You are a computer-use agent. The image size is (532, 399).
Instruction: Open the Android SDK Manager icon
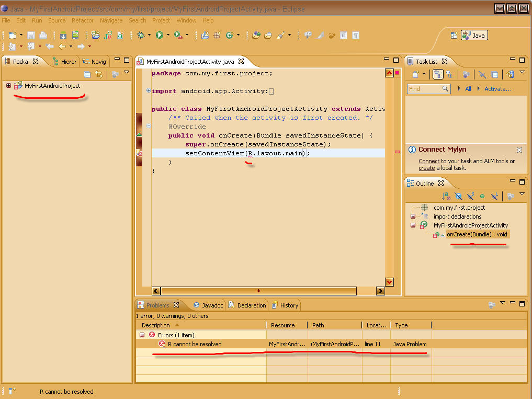[63, 35]
